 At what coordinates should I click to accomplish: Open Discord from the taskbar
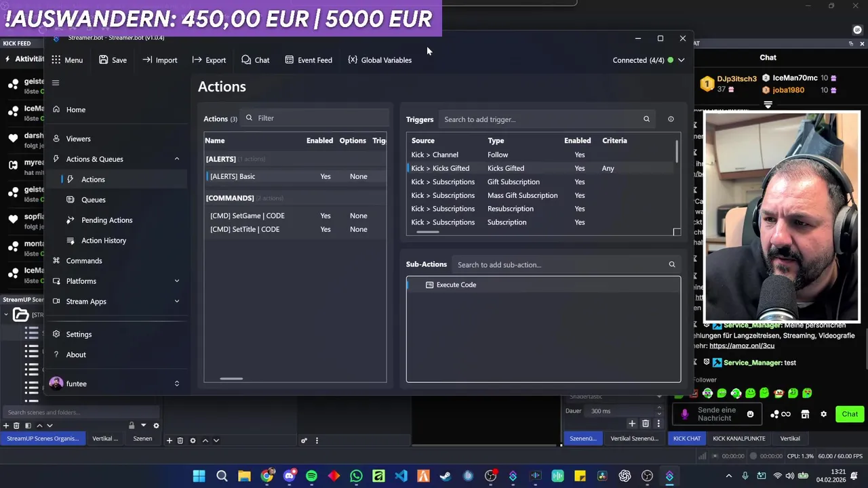click(289, 476)
